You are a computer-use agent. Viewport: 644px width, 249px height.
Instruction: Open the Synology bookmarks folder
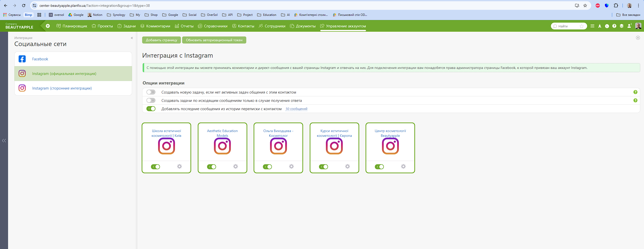(116, 15)
